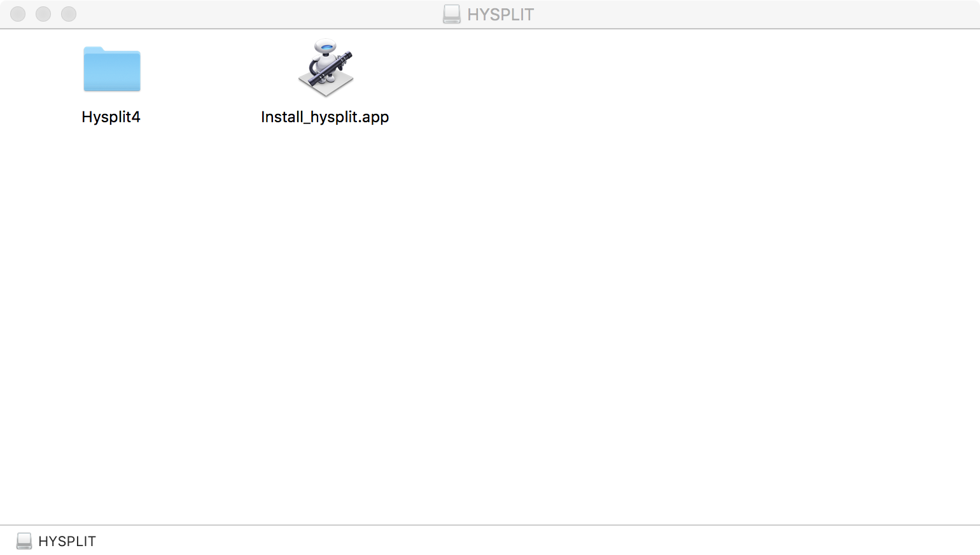
Task: Click the Hysplit4 folder name label
Action: click(x=111, y=117)
